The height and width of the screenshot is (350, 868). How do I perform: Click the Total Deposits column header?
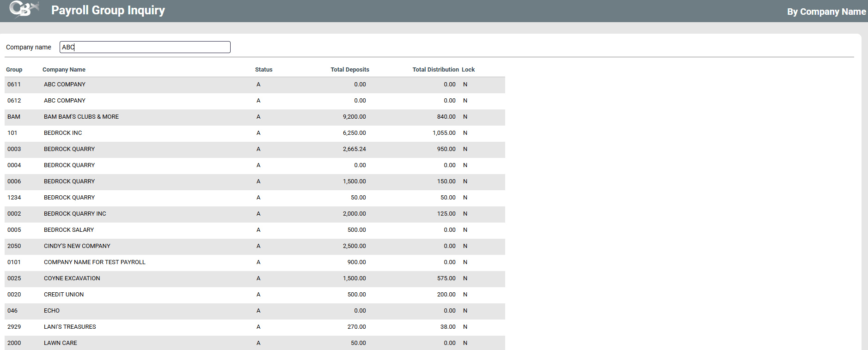click(349, 70)
